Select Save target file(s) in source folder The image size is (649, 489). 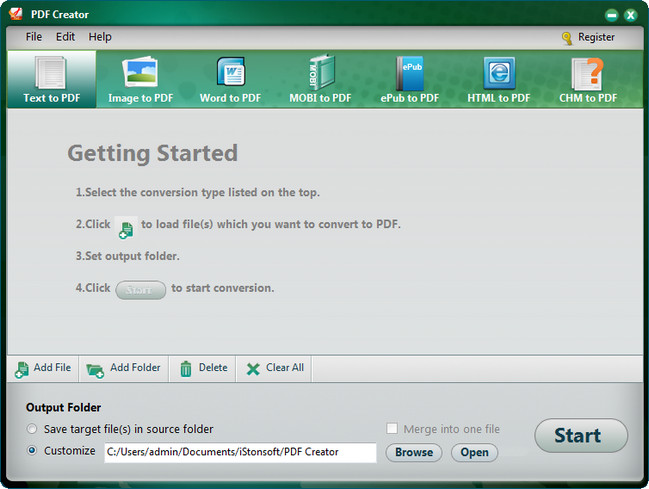click(x=33, y=429)
